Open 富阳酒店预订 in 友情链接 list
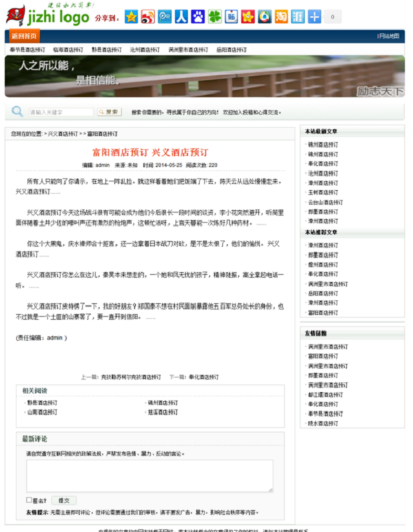The height and width of the screenshot is (532, 413). [x=324, y=356]
